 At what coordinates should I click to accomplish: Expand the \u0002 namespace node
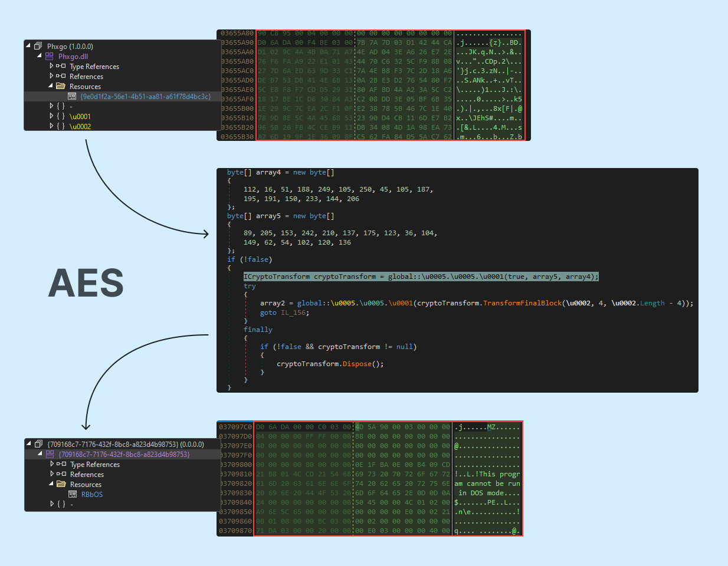point(51,126)
